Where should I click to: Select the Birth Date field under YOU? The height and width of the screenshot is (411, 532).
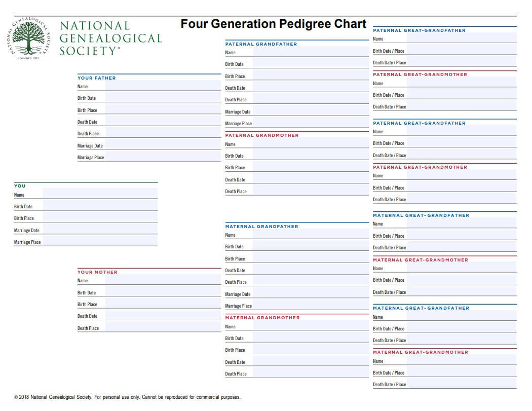100,205
